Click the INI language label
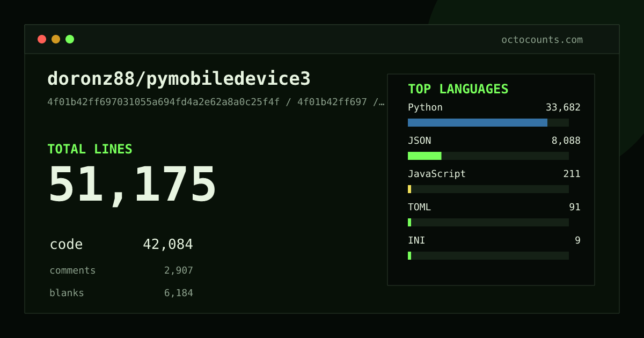The image size is (644, 338). 416,240
